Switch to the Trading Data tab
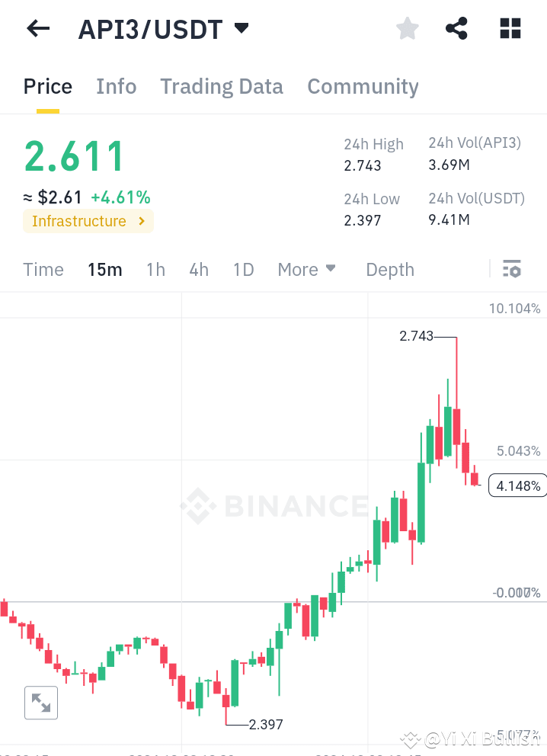Image resolution: width=547 pixels, height=756 pixels. tap(222, 86)
